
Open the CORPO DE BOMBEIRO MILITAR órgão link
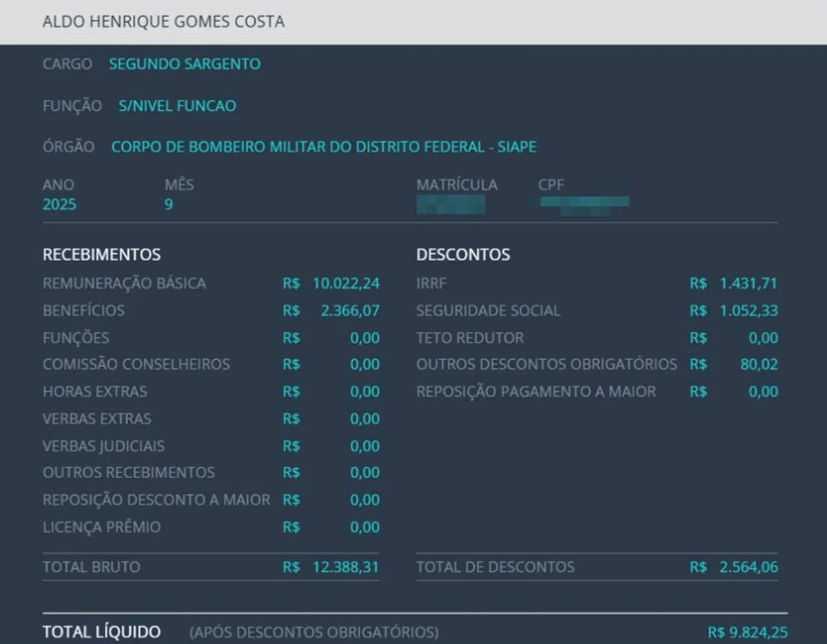[x=323, y=147]
